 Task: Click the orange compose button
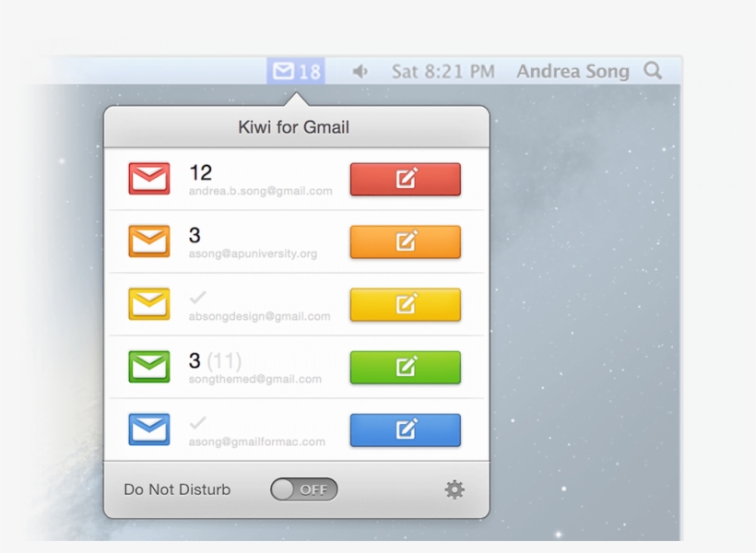pyautogui.click(x=406, y=241)
